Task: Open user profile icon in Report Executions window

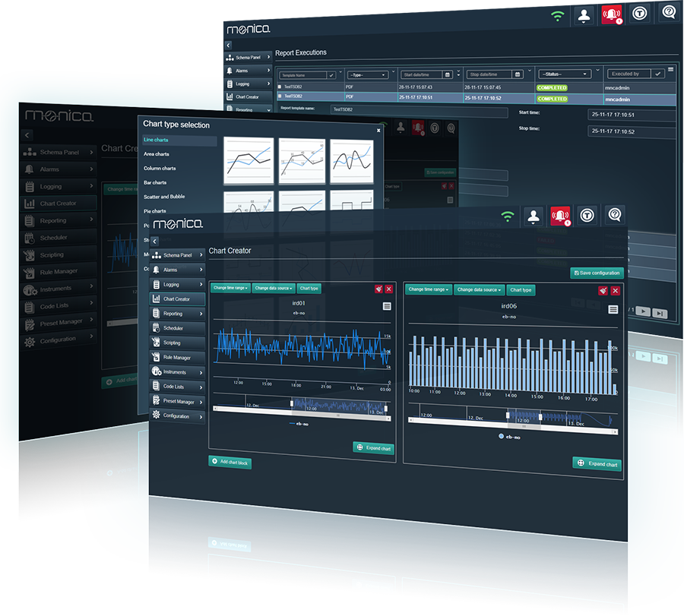Action: [584, 16]
